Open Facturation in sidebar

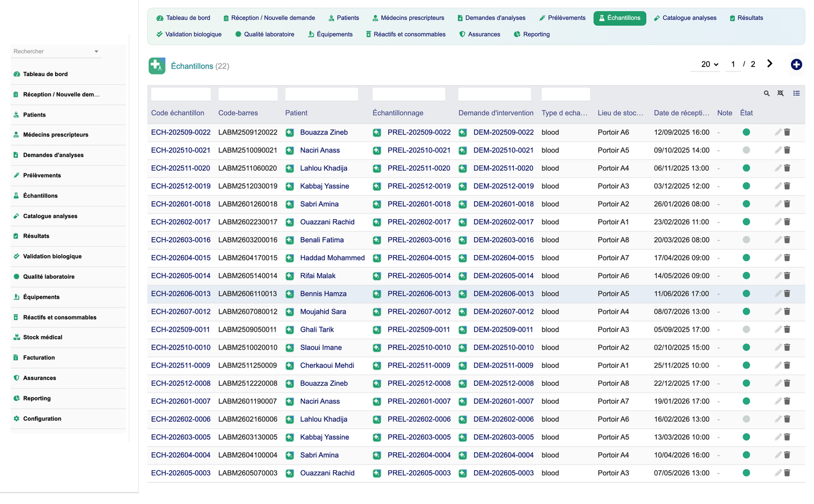pyautogui.click(x=39, y=358)
